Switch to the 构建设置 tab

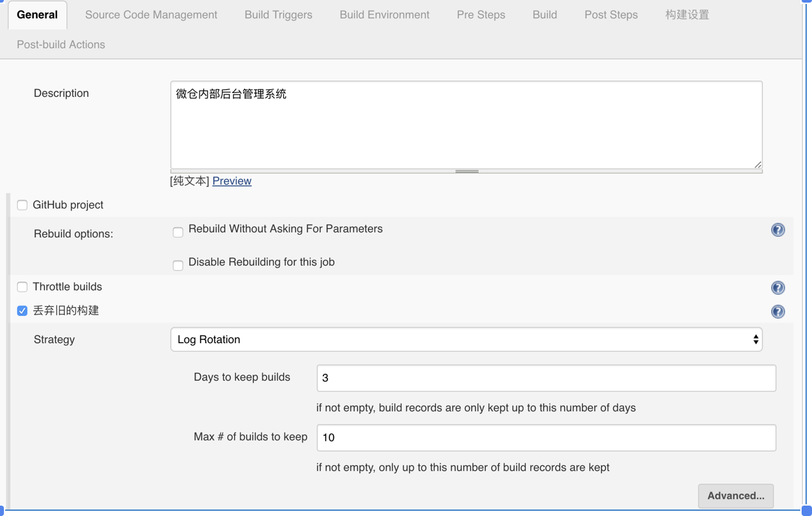[x=687, y=15]
